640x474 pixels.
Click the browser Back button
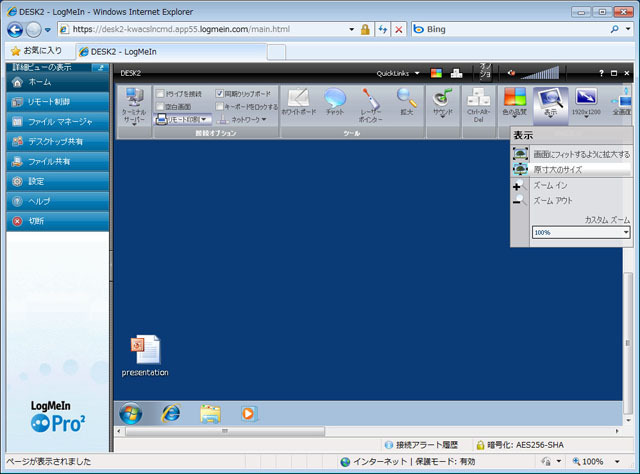tap(15, 29)
